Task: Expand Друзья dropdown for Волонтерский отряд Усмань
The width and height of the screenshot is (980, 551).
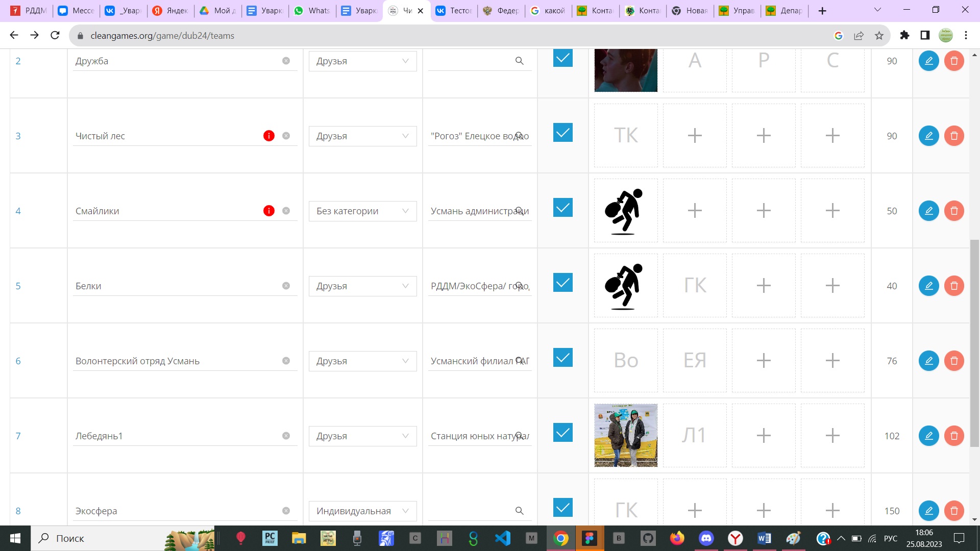Action: point(362,361)
